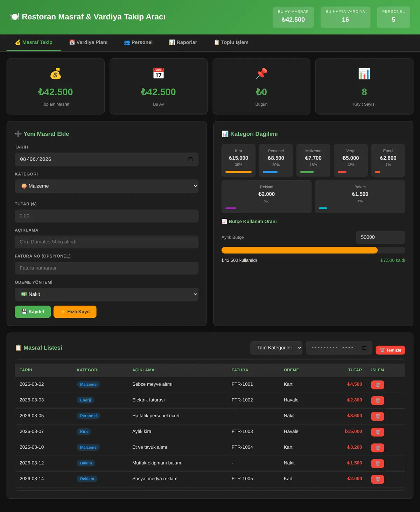Click the Reklam category card showing ₺2.000

coord(266,197)
